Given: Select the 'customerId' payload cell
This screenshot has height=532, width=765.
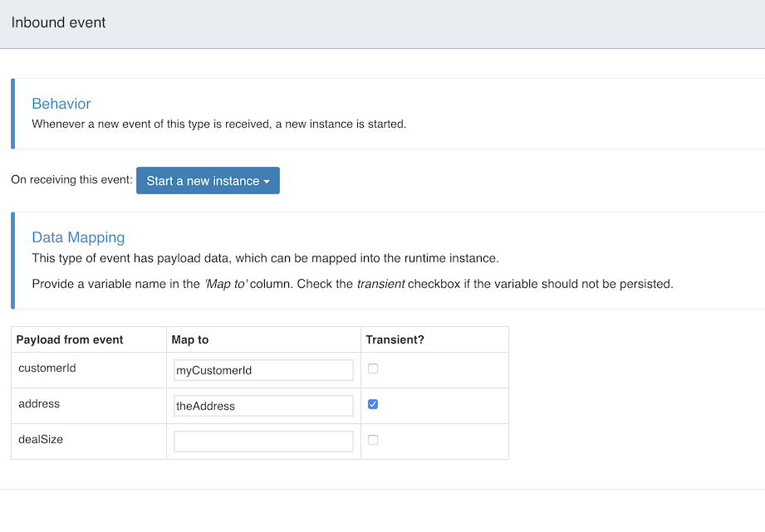Looking at the screenshot, I should coord(47,368).
